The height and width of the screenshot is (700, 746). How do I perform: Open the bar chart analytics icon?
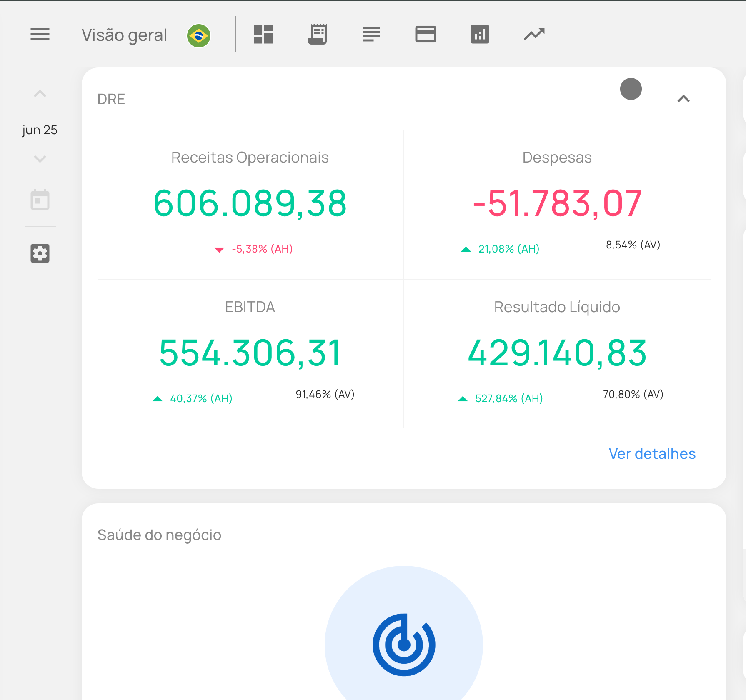point(480,35)
